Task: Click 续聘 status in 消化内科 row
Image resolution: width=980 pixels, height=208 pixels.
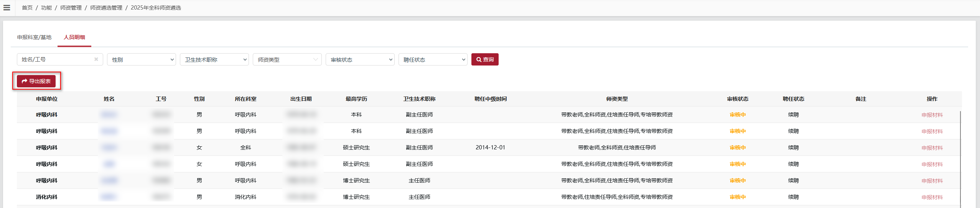Action: tap(794, 197)
